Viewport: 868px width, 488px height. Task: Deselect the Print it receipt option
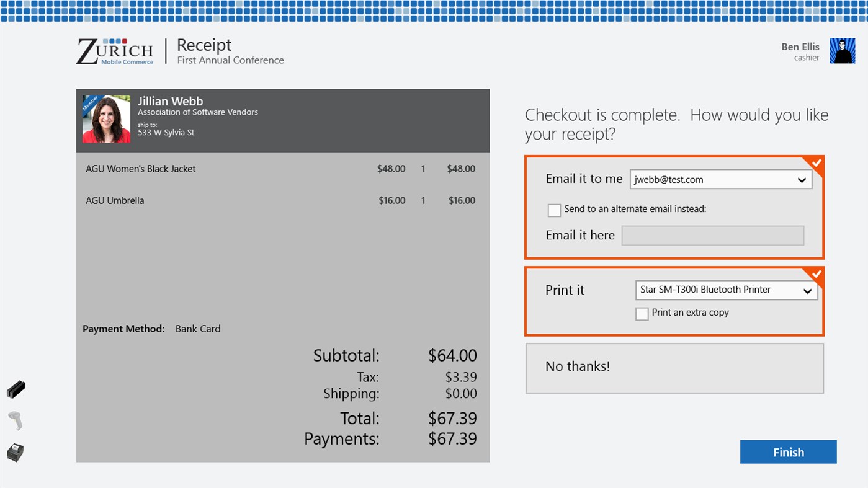pos(565,290)
